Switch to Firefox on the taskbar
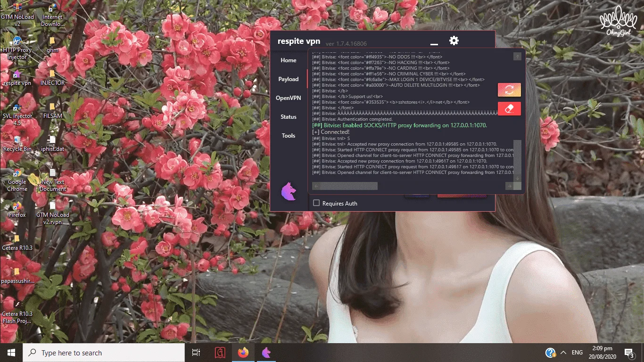 pyautogui.click(x=243, y=353)
